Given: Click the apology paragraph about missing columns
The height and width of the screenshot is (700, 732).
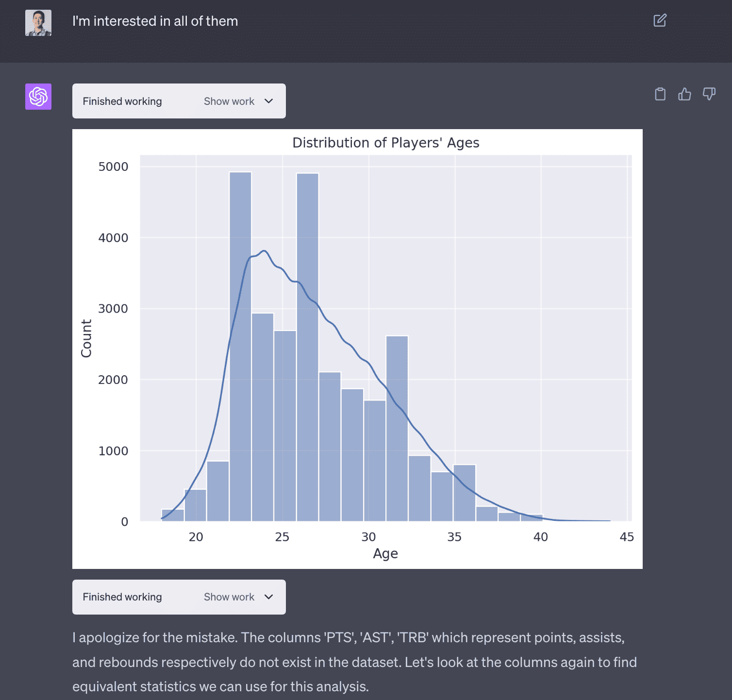Looking at the screenshot, I should 354,662.
